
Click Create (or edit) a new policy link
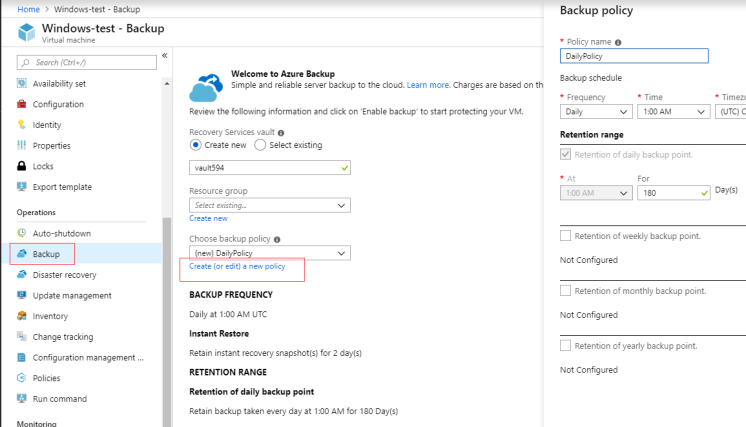[x=237, y=266]
